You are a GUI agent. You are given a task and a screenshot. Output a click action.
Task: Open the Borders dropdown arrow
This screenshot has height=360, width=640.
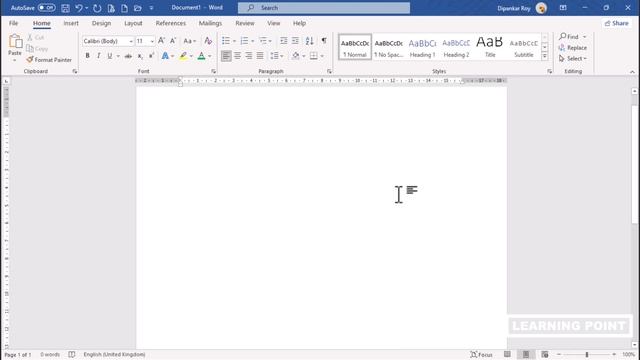tap(322, 56)
